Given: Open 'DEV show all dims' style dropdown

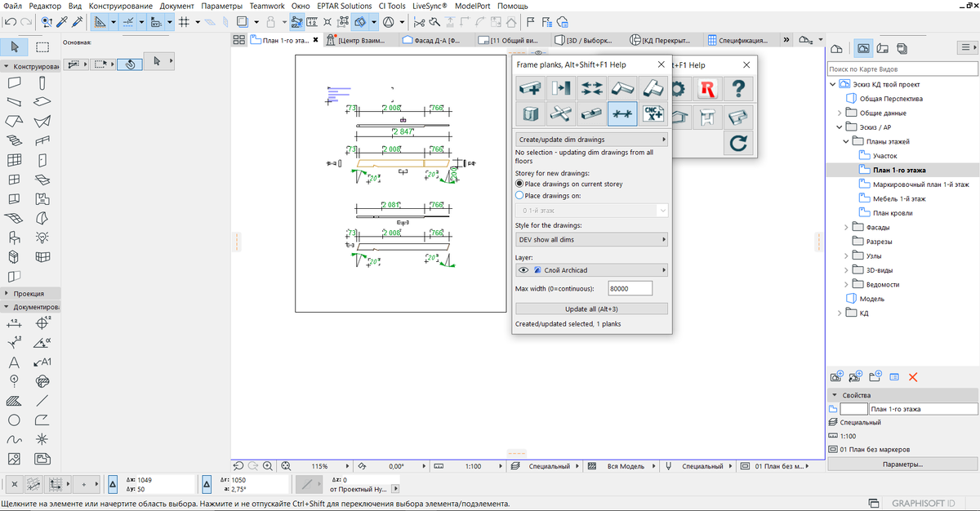Looking at the screenshot, I should (x=591, y=240).
